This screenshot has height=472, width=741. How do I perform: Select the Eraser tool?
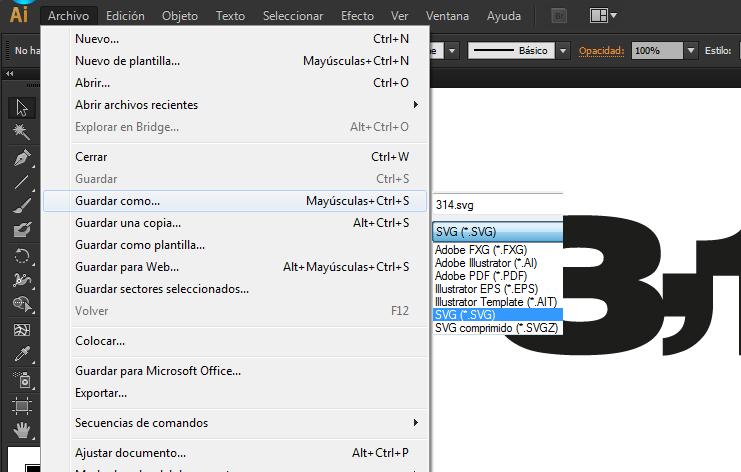(21, 230)
